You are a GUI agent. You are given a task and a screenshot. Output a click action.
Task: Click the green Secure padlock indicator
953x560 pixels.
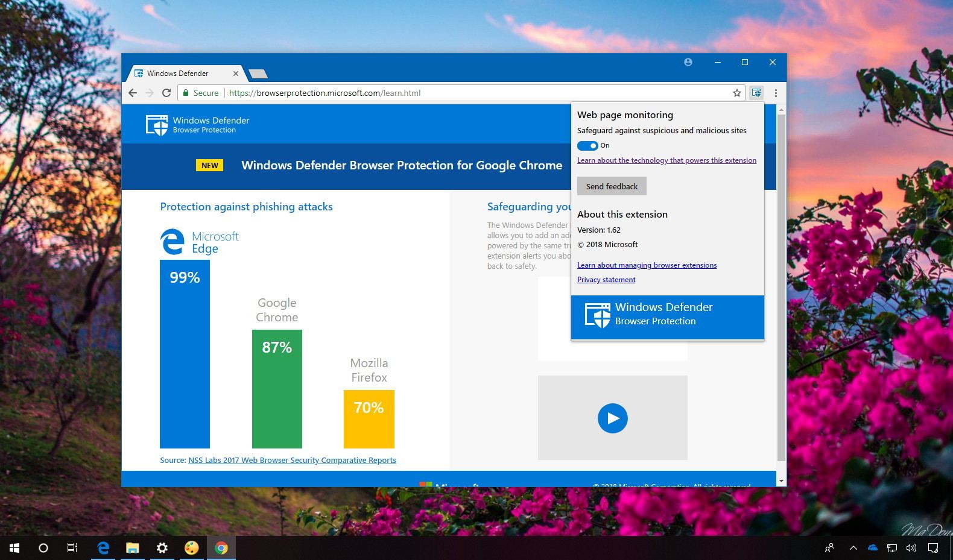[x=201, y=93]
